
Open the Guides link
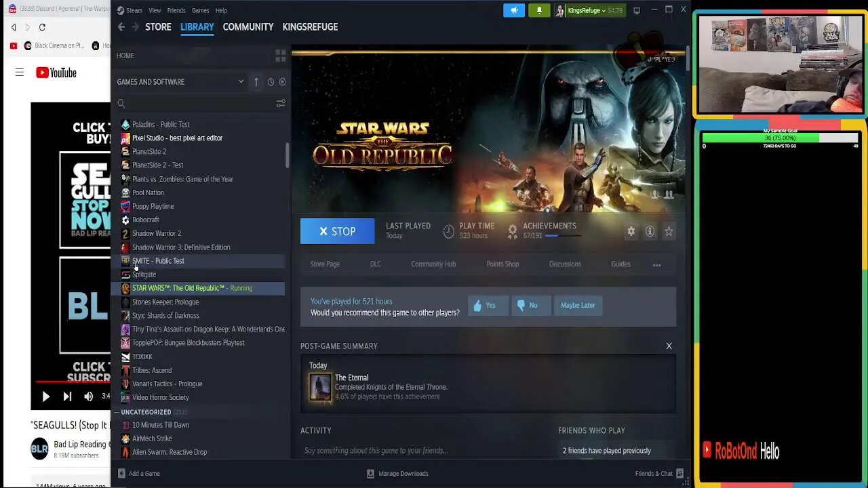620,264
